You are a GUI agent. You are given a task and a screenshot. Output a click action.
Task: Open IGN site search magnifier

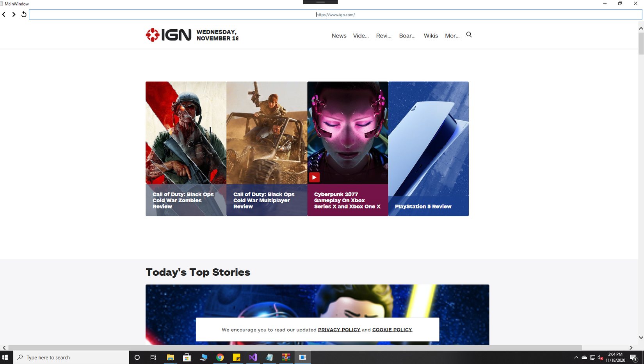click(469, 35)
